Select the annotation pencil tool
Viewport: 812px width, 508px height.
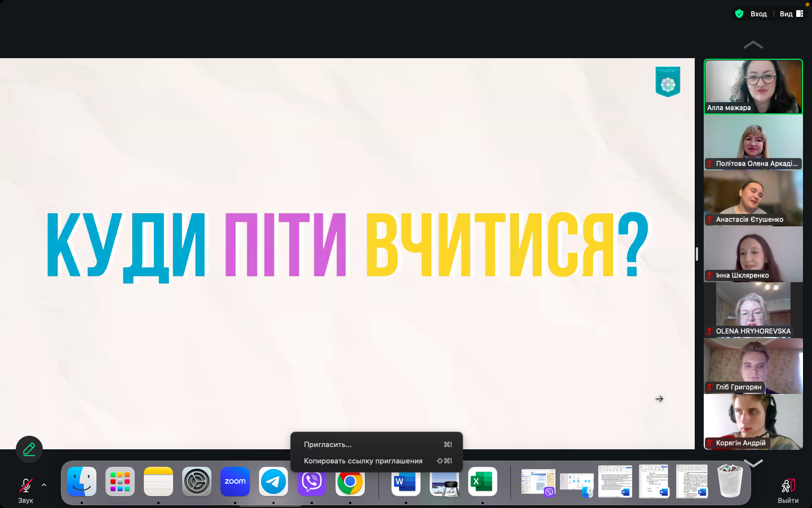[29, 449]
